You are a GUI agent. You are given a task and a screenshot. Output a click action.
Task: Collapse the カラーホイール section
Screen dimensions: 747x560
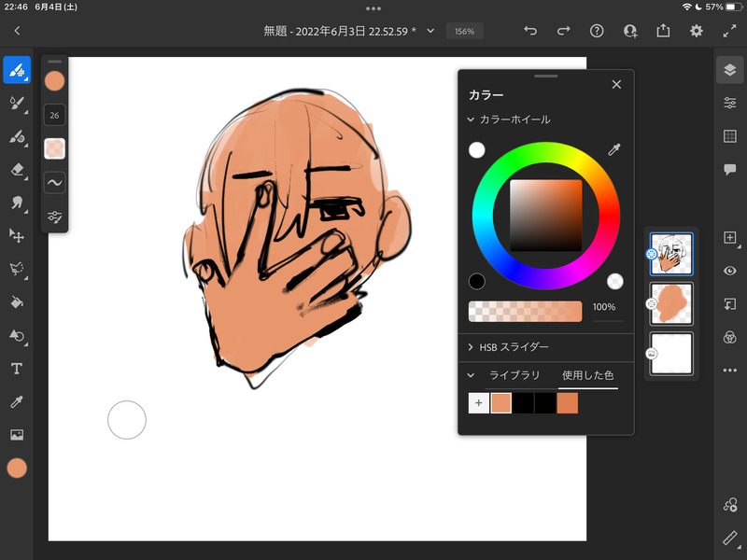coord(471,119)
